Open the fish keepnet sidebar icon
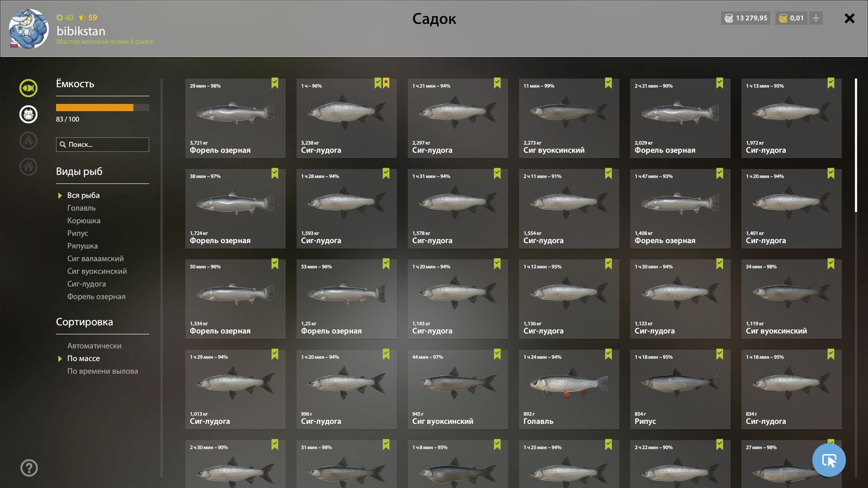 [28, 88]
